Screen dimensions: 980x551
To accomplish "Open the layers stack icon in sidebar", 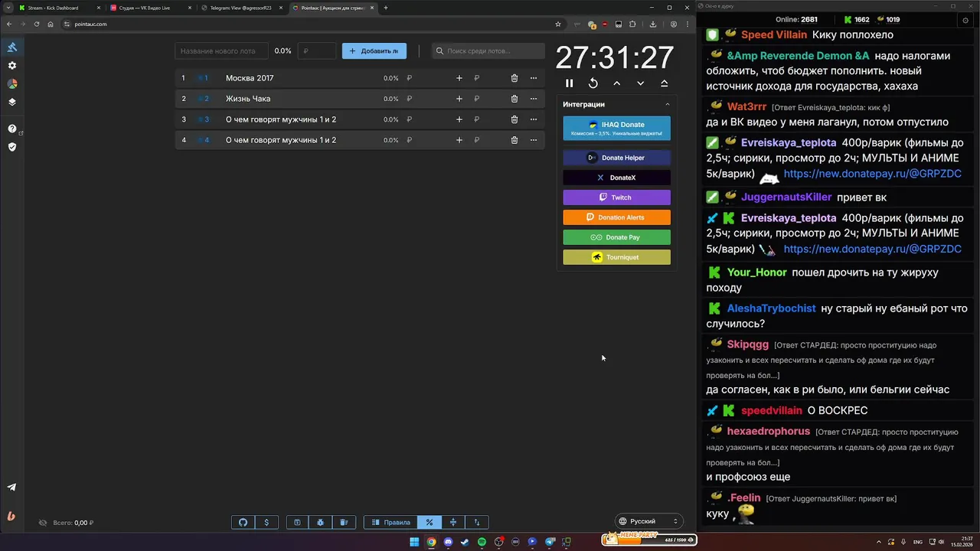I will [12, 102].
